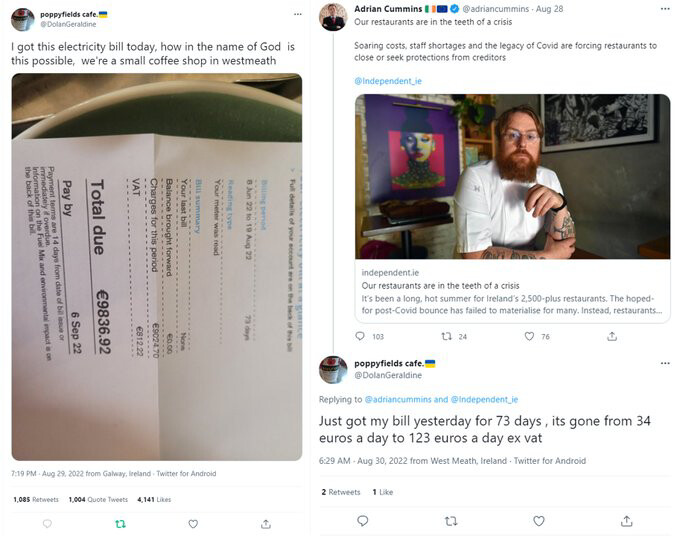Image resolution: width=680 pixels, height=537 pixels.
Task: Open the electricity bill photo
Action: (x=157, y=267)
